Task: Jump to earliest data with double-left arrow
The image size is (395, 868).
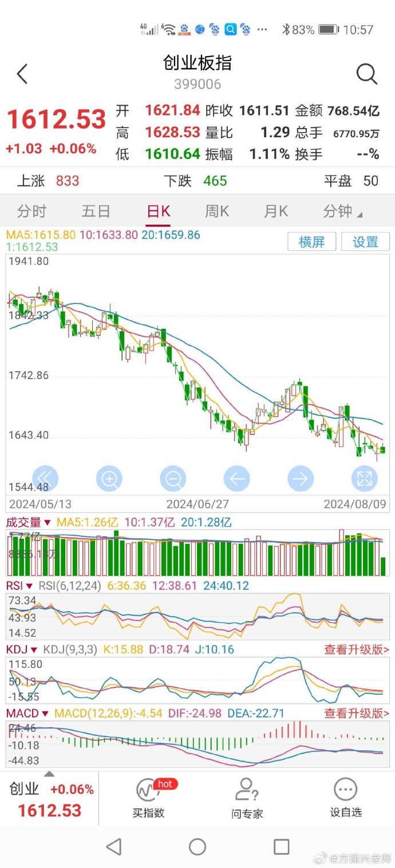Action: pos(45,478)
